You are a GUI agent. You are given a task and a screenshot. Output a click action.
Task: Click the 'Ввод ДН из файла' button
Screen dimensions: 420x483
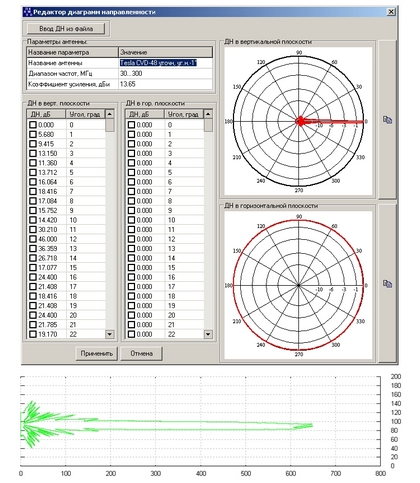tap(66, 29)
